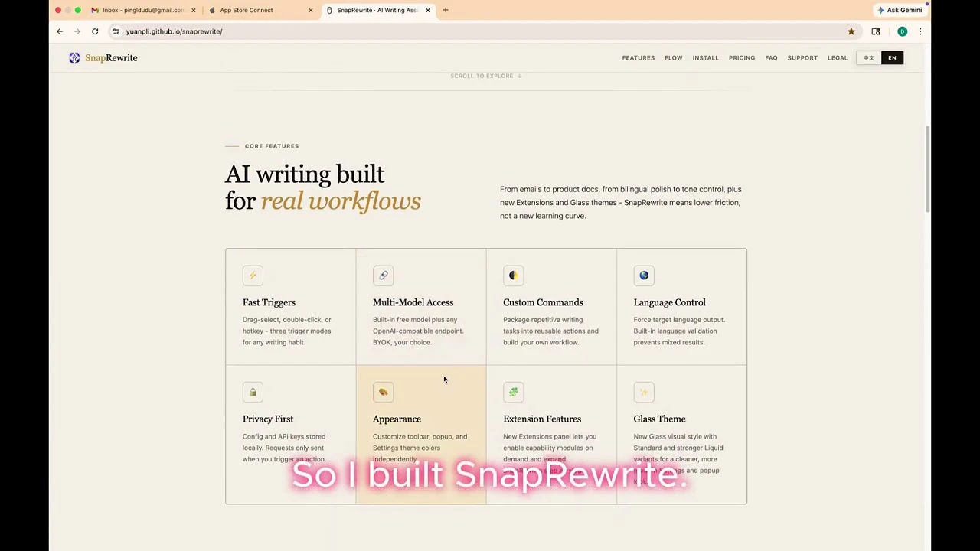Open the LEGAL nav item
This screenshot has width=980, height=551.
[x=838, y=58]
